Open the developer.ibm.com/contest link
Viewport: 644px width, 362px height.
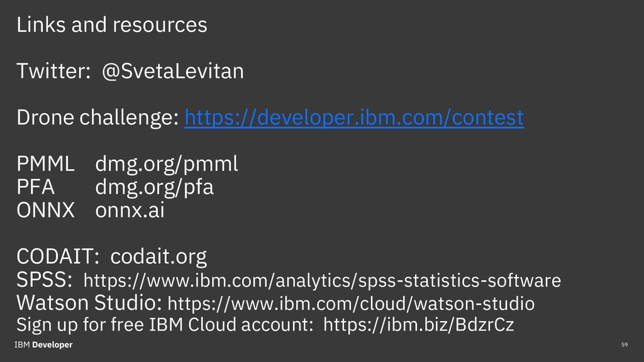coord(353,118)
